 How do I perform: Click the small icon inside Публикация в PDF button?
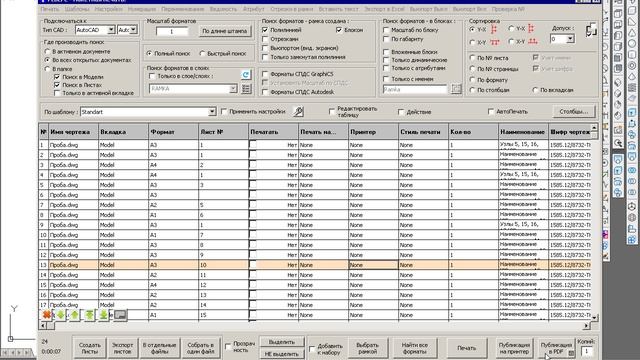click(x=571, y=353)
